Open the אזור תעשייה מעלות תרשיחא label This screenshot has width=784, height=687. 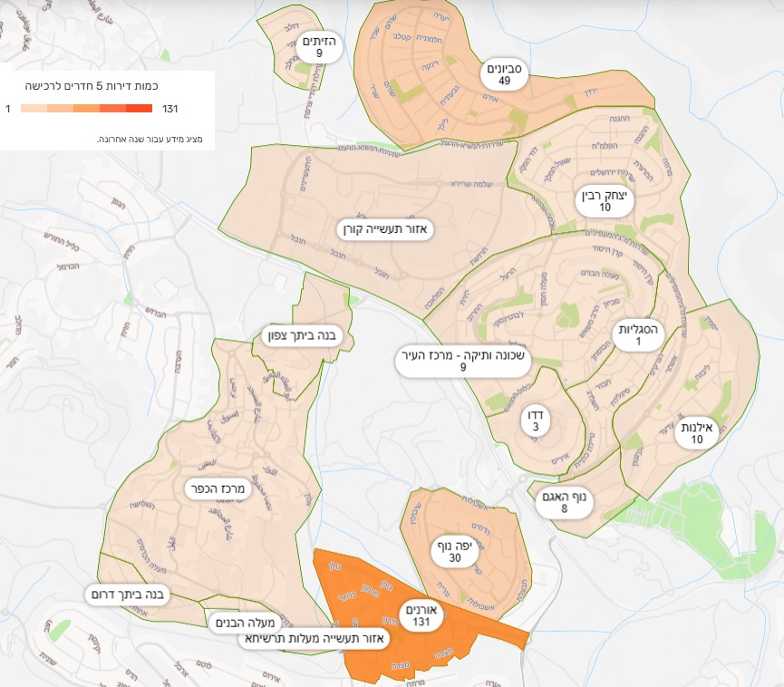pyautogui.click(x=314, y=639)
